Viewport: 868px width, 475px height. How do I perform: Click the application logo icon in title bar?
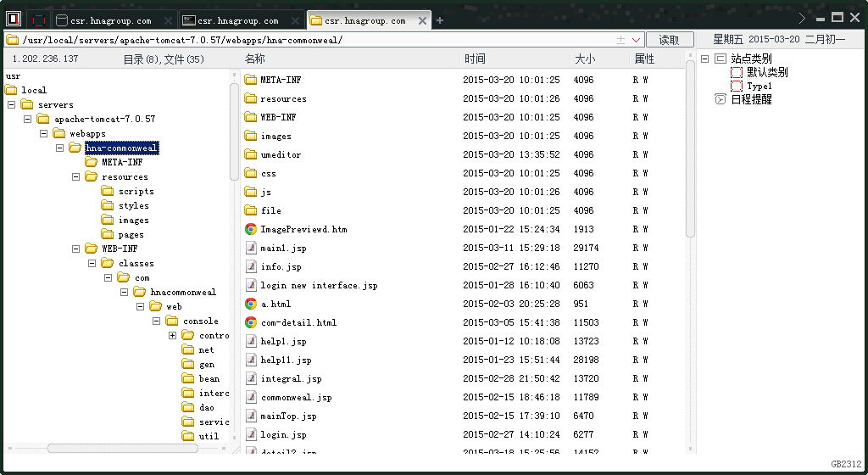tap(14, 20)
